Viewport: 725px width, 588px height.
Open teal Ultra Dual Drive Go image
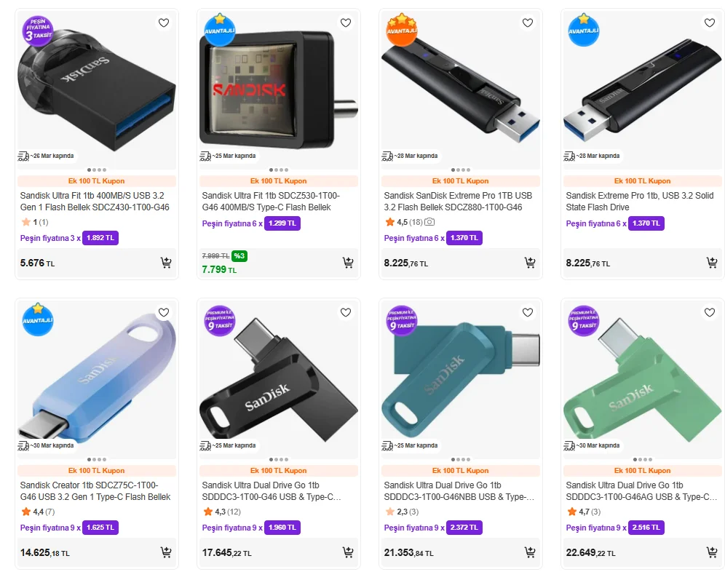click(461, 379)
